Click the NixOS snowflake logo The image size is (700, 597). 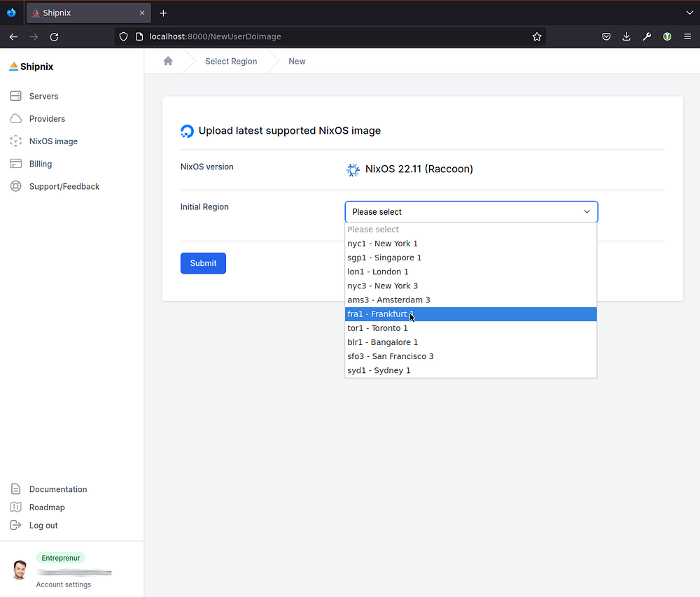(353, 169)
